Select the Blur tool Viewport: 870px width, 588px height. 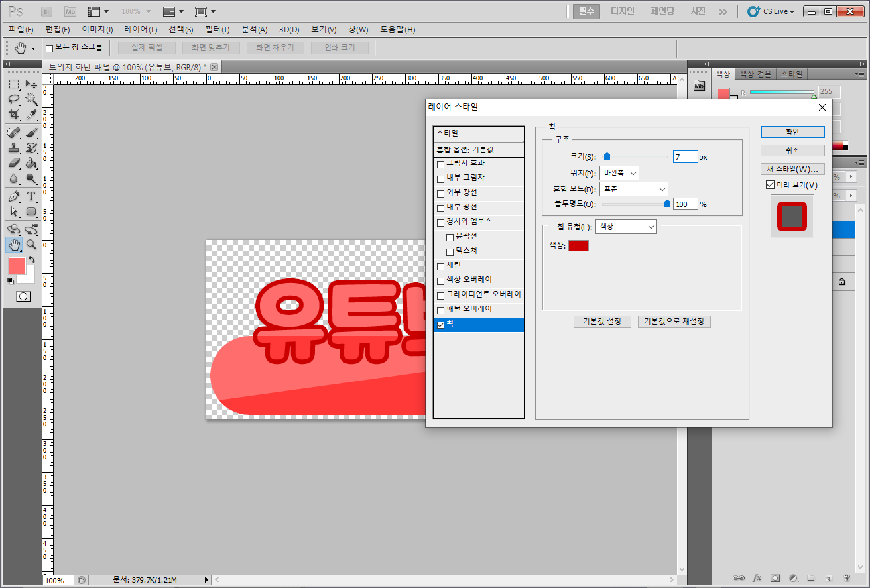coord(14,178)
